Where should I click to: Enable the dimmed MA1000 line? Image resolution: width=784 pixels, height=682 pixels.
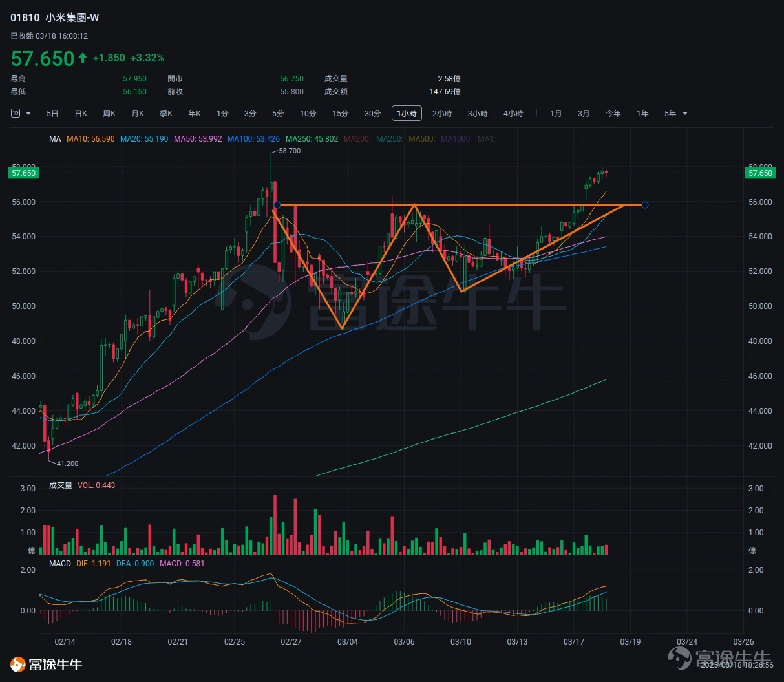point(456,139)
